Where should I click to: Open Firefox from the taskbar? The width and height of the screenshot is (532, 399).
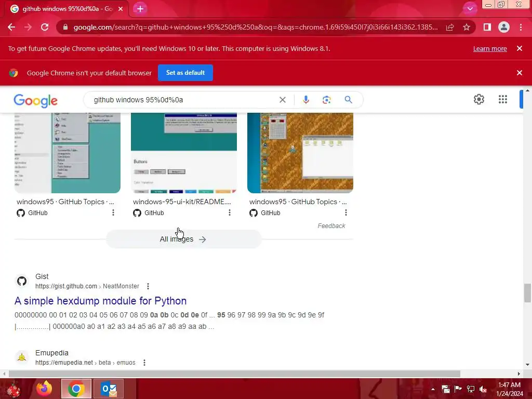coord(45,389)
